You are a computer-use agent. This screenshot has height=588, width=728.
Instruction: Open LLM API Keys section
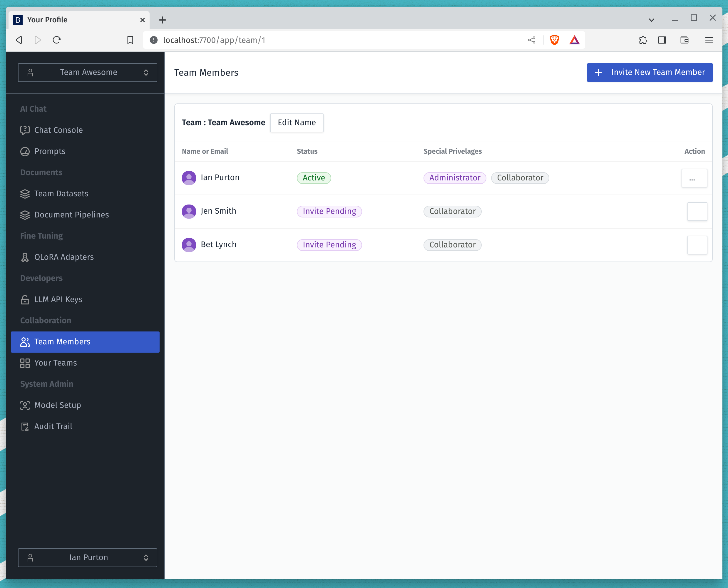(58, 299)
